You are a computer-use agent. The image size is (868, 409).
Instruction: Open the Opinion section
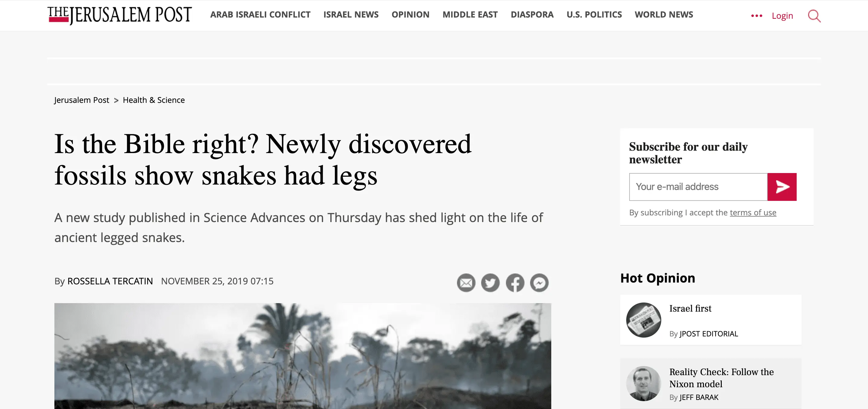[410, 15]
